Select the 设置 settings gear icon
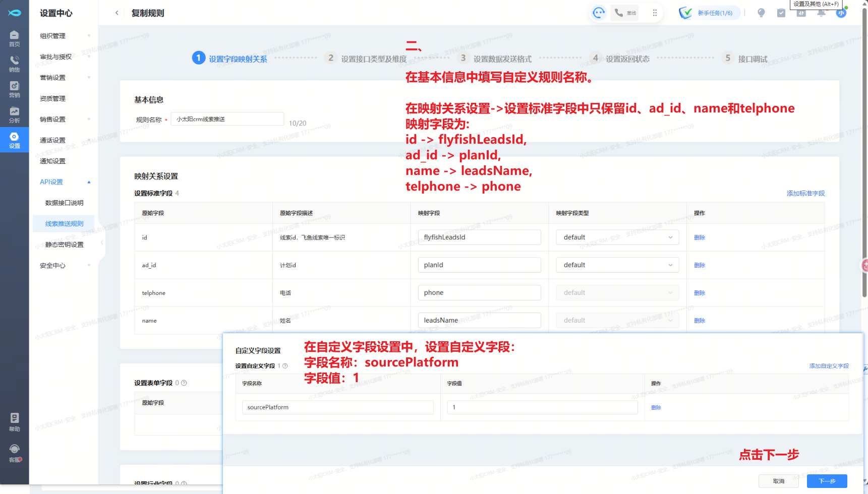Screen dimensions: 868x494 coord(14,140)
